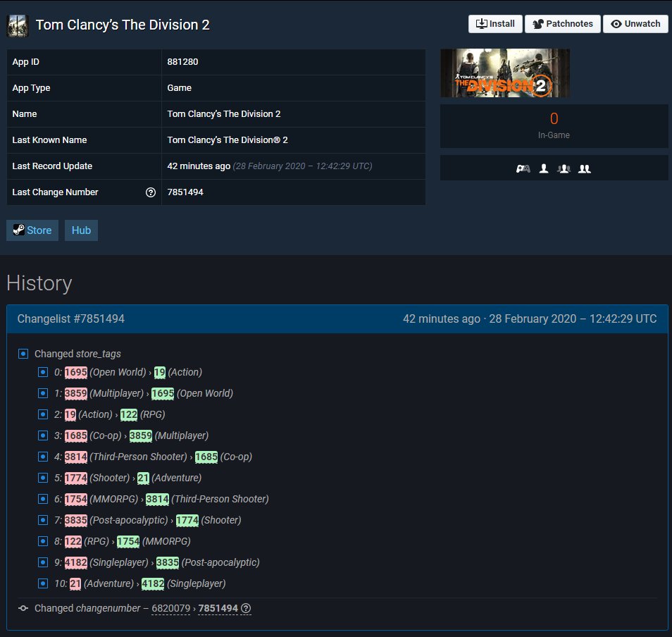Open Changelist #7851494 header link

click(70, 319)
